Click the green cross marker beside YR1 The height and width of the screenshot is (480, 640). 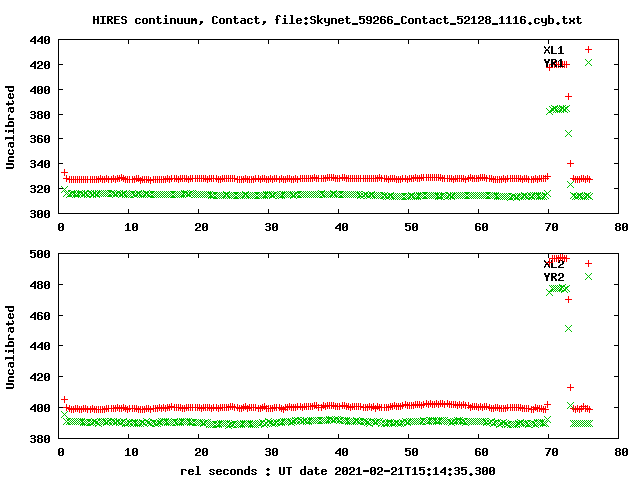tap(588, 62)
